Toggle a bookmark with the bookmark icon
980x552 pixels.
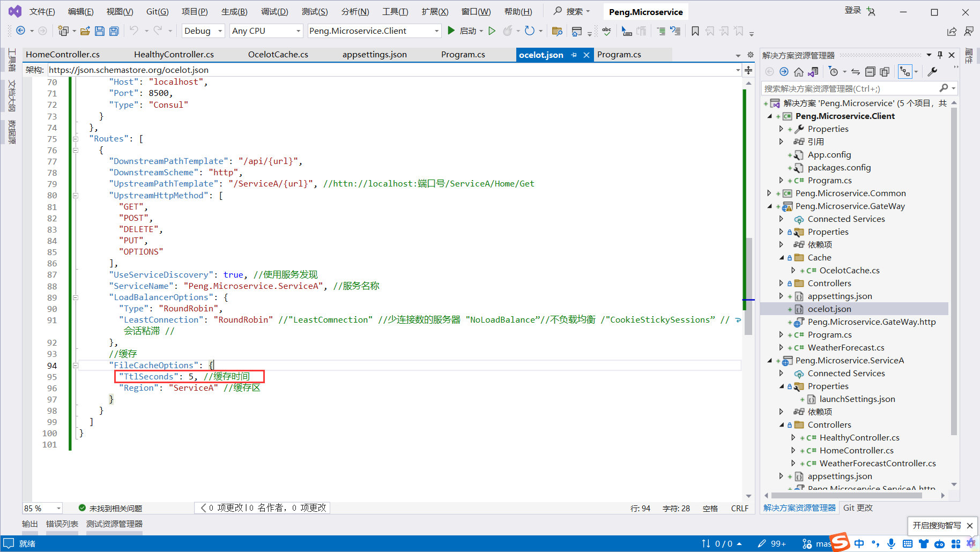pyautogui.click(x=695, y=31)
